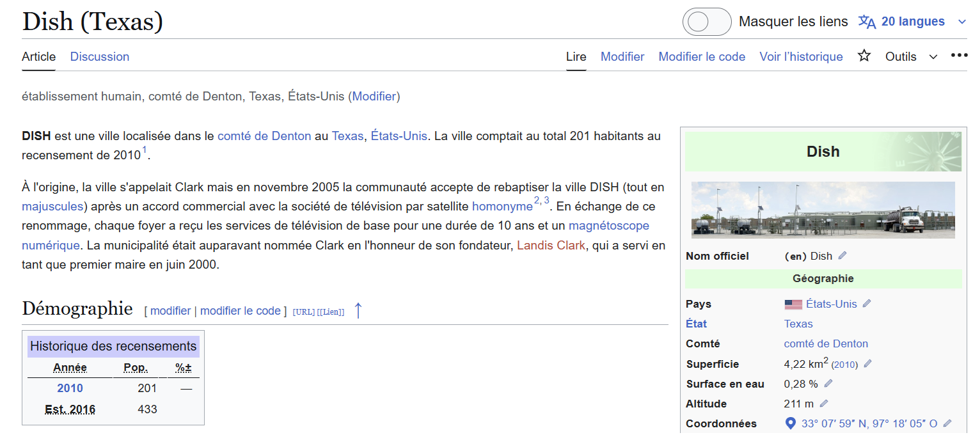This screenshot has width=980, height=442.
Task: Click pencil icon next to Nom officiel
Action: (842, 256)
